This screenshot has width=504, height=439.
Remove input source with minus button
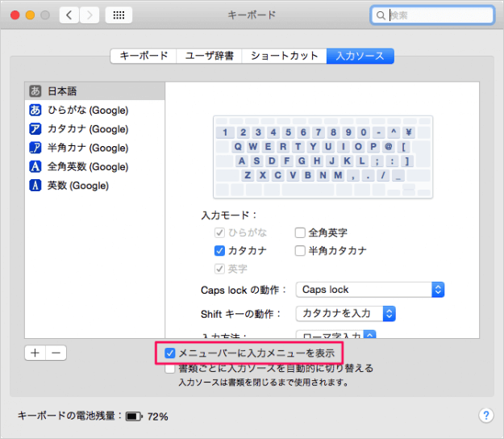(x=56, y=353)
